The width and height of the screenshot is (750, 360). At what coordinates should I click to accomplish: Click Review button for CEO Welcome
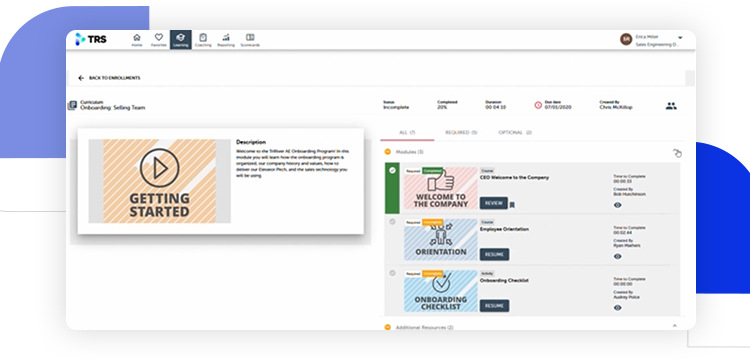(494, 203)
